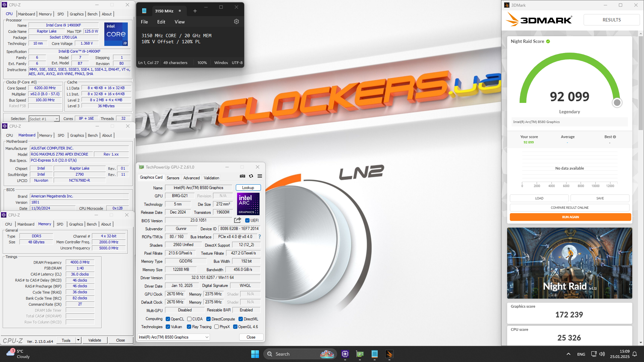Open the RESULTS tab in 3DMark
Screen dimensions: 644x362
pos(611,20)
